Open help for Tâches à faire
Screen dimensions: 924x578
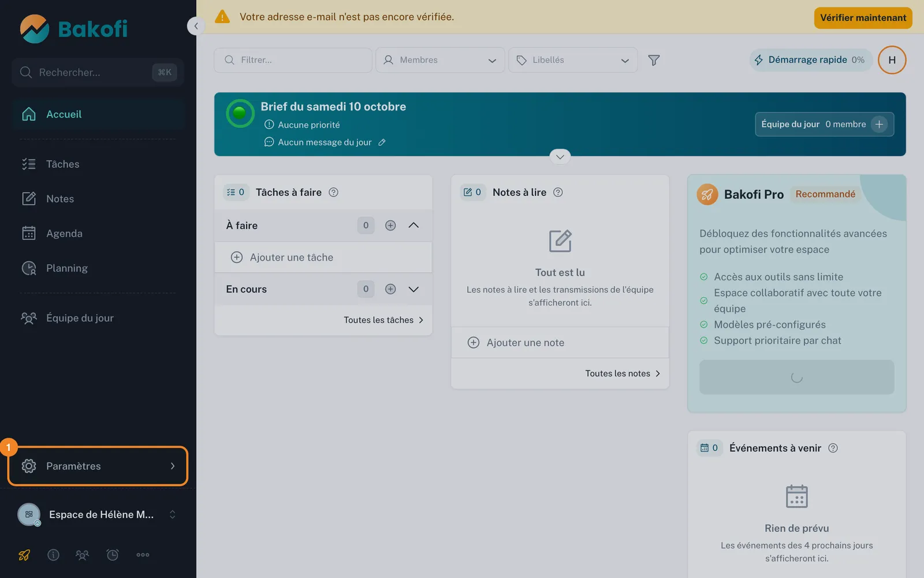333,192
